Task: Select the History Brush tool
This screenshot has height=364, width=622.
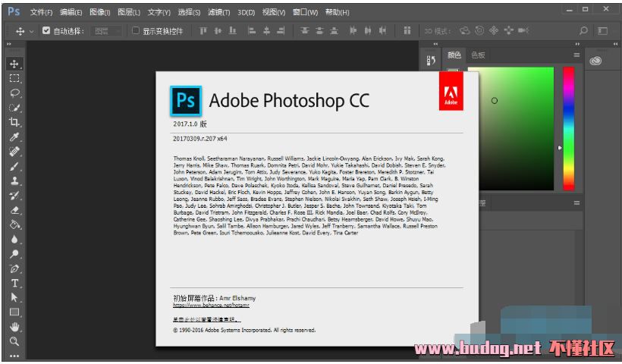Action: 14,196
